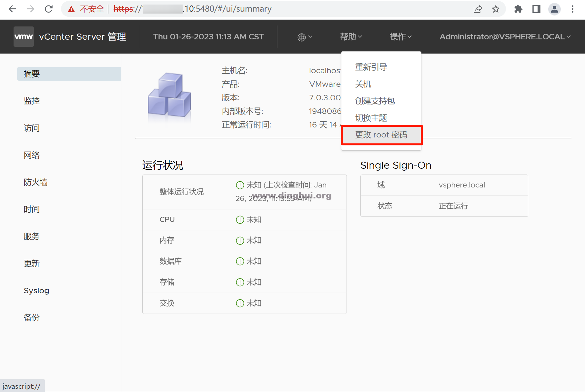Image resolution: width=585 pixels, height=392 pixels.
Task: Open the Administrator@VSPHERE.LOCAL user menu
Action: pyautogui.click(x=505, y=37)
